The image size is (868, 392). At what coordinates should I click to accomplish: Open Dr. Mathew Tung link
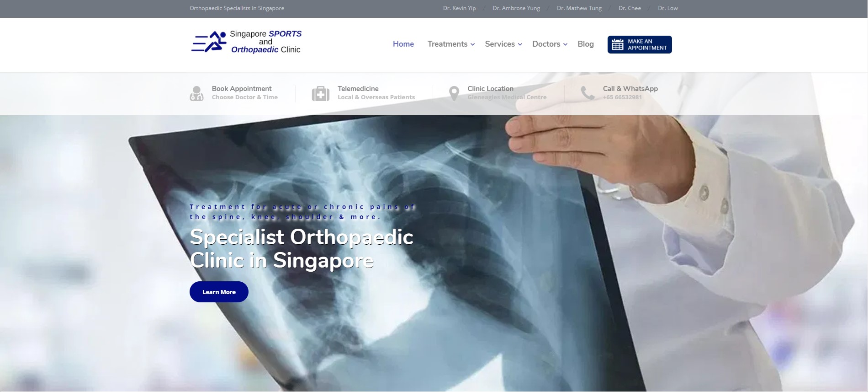(x=579, y=8)
